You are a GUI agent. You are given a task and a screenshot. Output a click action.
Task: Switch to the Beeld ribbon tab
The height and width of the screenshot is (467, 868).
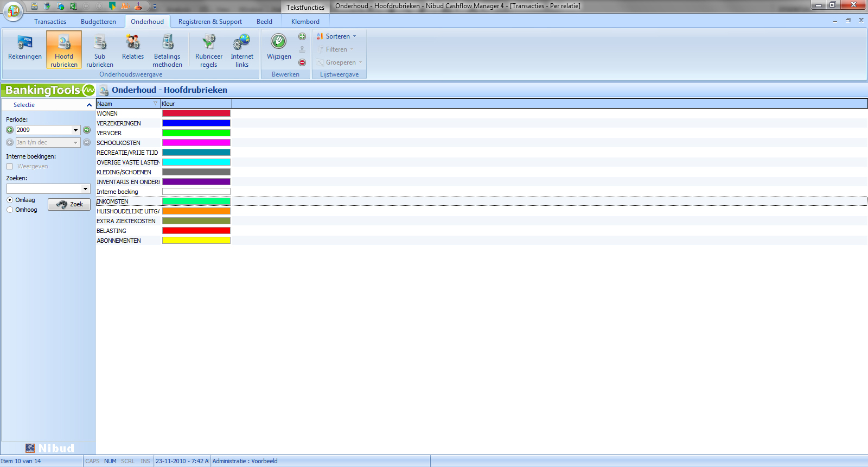(264, 22)
